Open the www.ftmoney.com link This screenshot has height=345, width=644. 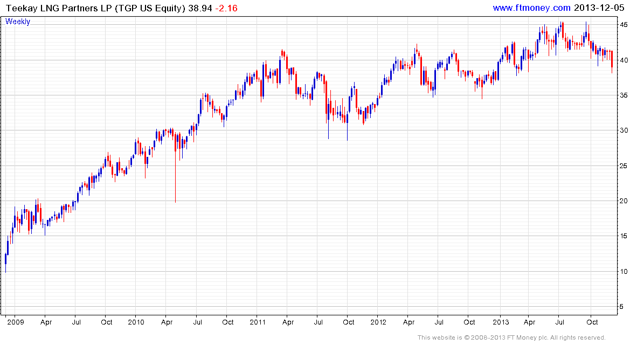pyautogui.click(x=531, y=8)
